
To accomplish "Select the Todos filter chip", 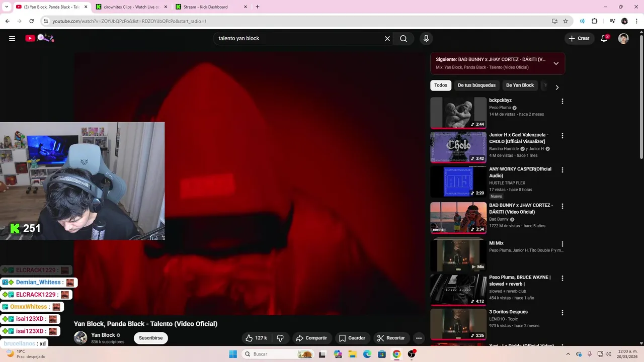I will [x=441, y=85].
